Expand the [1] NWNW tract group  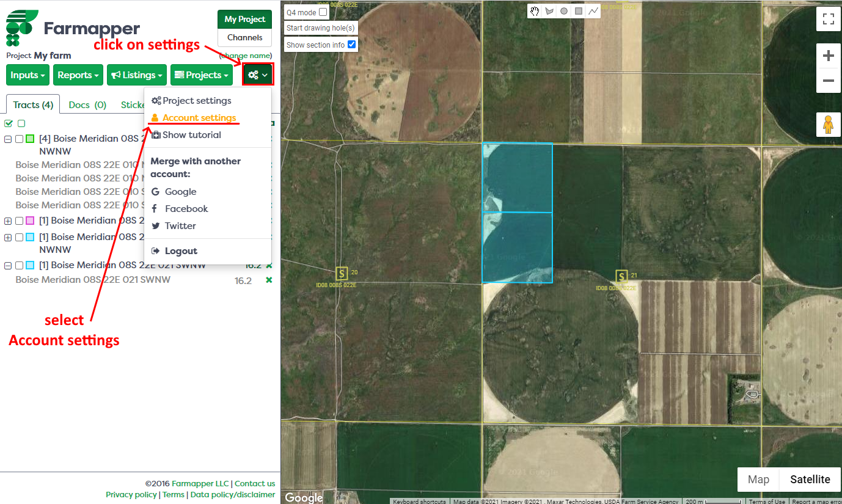point(8,237)
